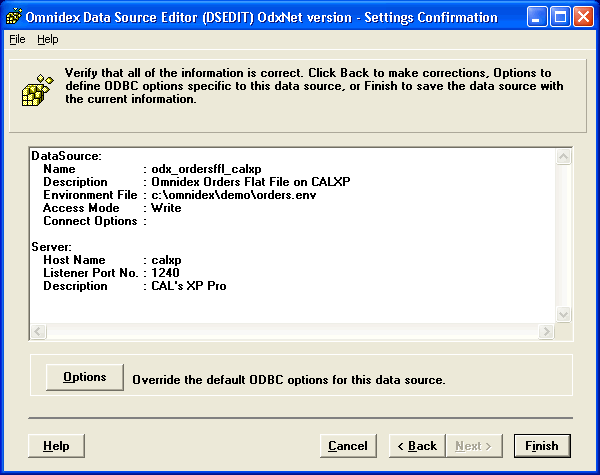Click the Finish button

(542, 446)
